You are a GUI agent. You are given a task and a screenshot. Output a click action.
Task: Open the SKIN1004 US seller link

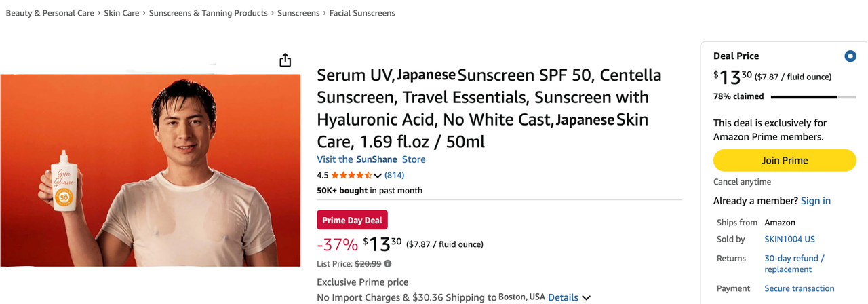tap(789, 239)
